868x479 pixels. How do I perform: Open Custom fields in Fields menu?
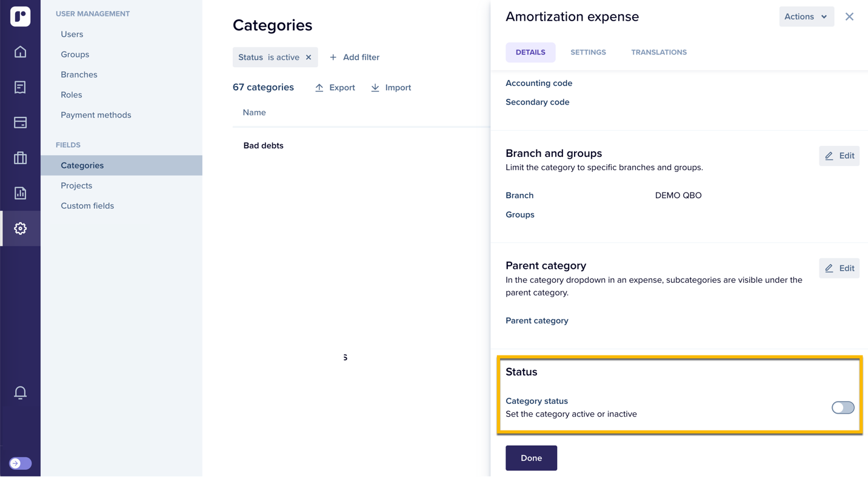coord(87,206)
